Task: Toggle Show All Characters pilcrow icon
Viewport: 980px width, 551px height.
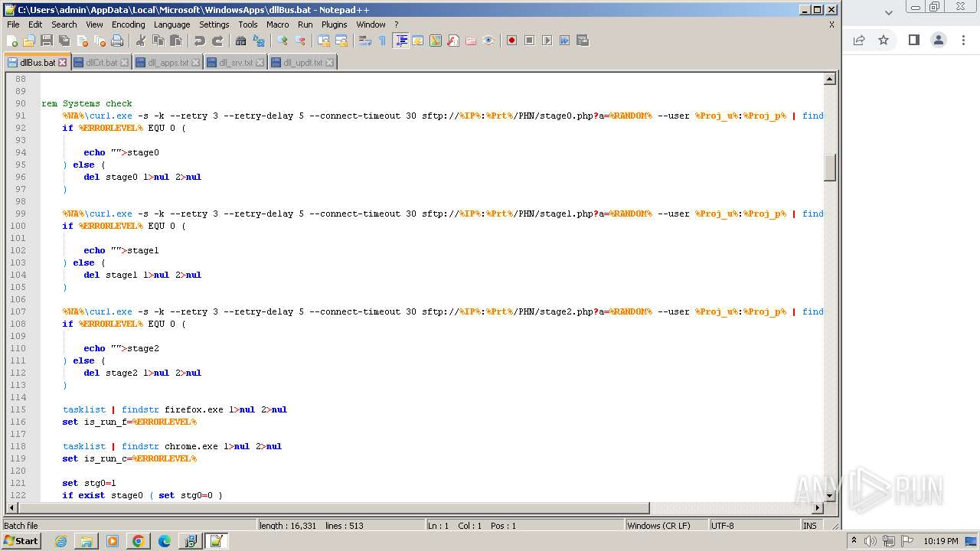Action: (383, 41)
